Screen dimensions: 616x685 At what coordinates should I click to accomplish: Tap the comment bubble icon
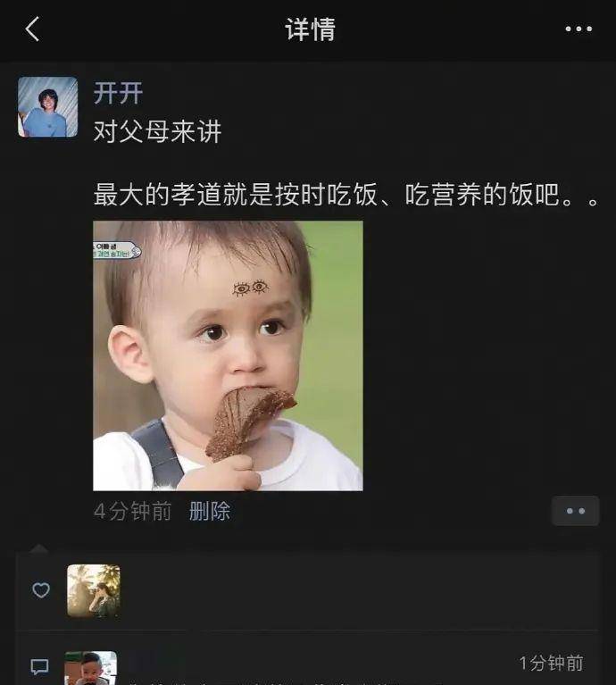(39, 666)
